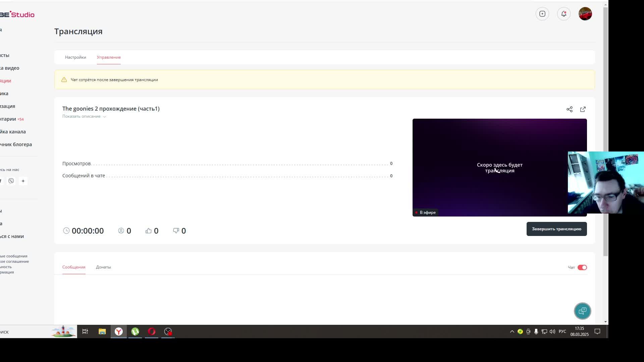Screen dimensions: 644x362
Task: Switch to the Донаты tab
Action: pos(104,267)
